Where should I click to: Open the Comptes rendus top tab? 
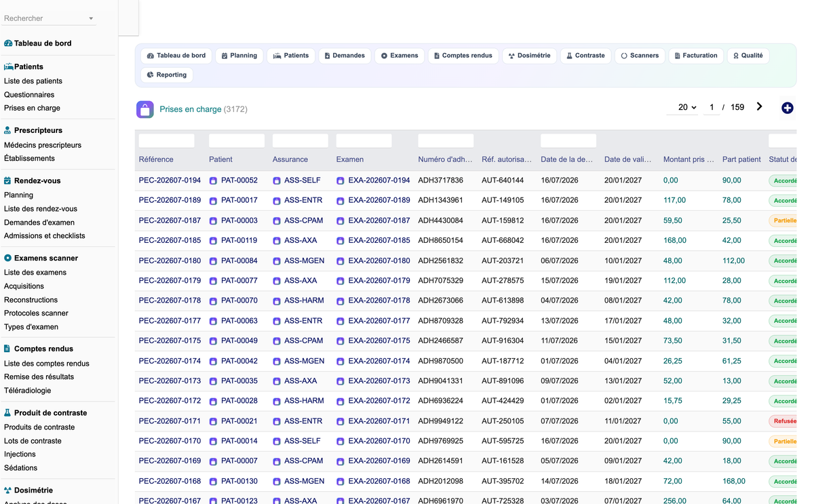463,56
